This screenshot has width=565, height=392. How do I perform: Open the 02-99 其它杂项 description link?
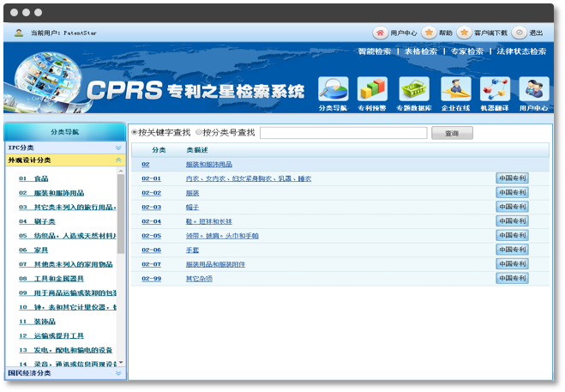[x=199, y=279]
